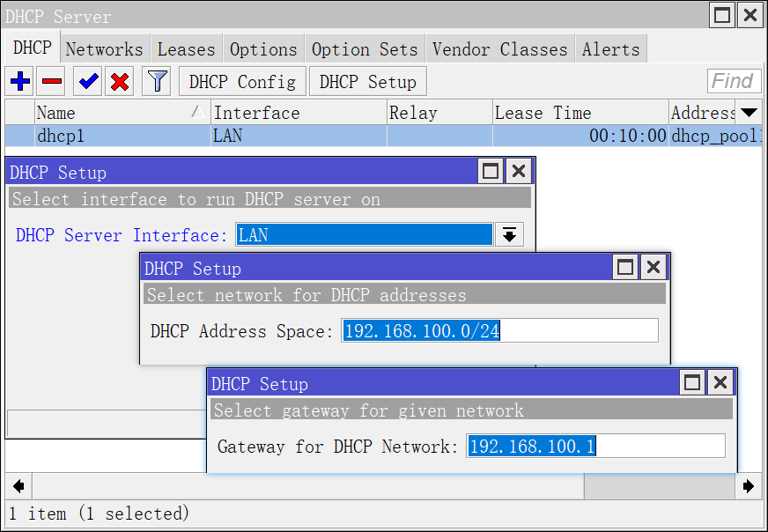
Task: Open the Leases tab
Action: tap(186, 49)
